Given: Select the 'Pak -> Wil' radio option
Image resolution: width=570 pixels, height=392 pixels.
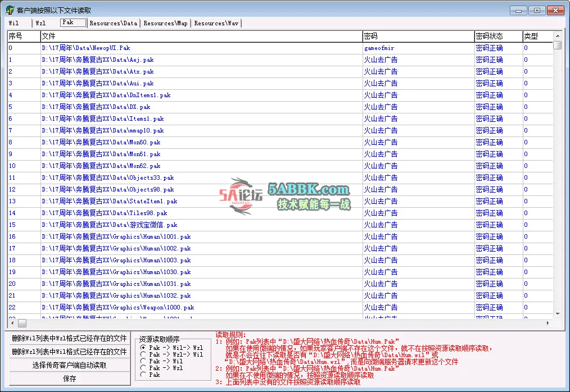Looking at the screenshot, I should pos(143,362).
